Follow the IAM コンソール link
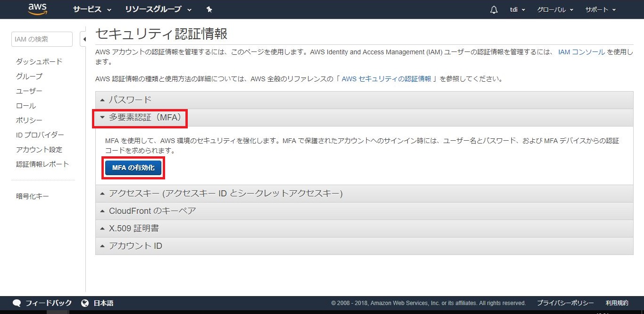Image resolution: width=644 pixels, height=314 pixels. point(581,52)
